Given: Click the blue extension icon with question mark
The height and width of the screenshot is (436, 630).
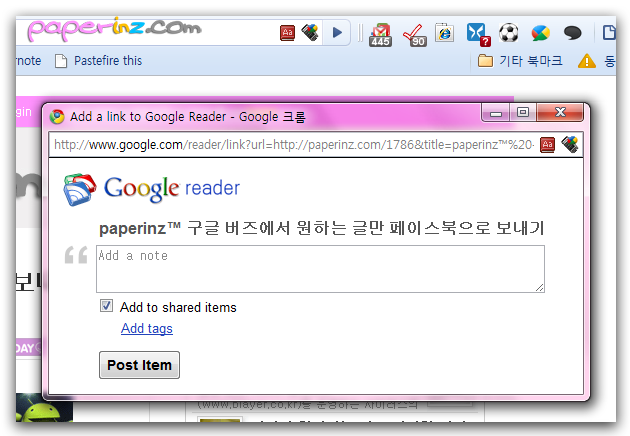Looking at the screenshot, I should pos(478,35).
